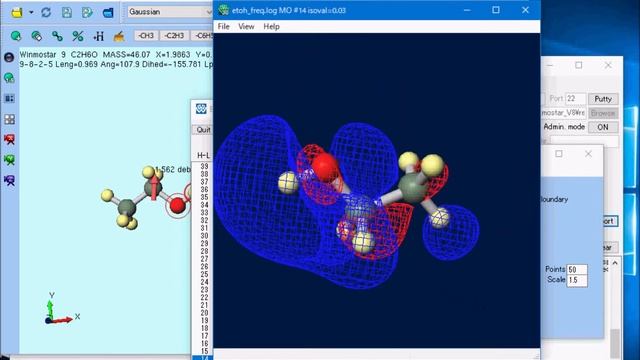Select orbital 16 in the list

[204, 343]
